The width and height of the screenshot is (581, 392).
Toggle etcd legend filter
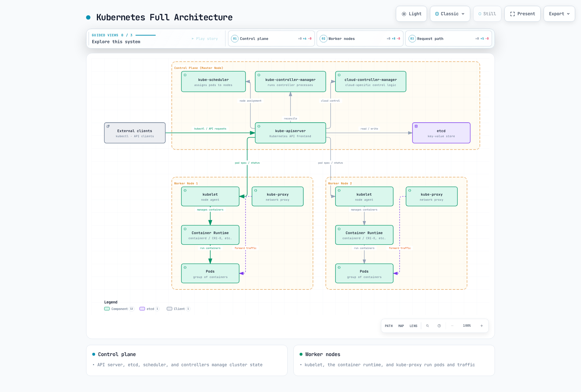[149, 309]
